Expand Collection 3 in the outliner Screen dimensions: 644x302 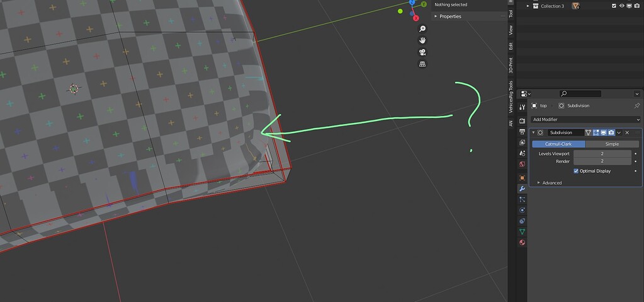point(528,6)
